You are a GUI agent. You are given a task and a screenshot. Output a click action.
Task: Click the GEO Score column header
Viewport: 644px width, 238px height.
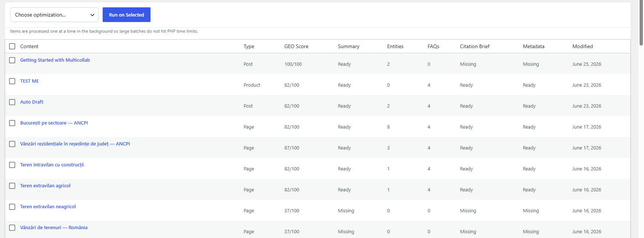pos(296,46)
